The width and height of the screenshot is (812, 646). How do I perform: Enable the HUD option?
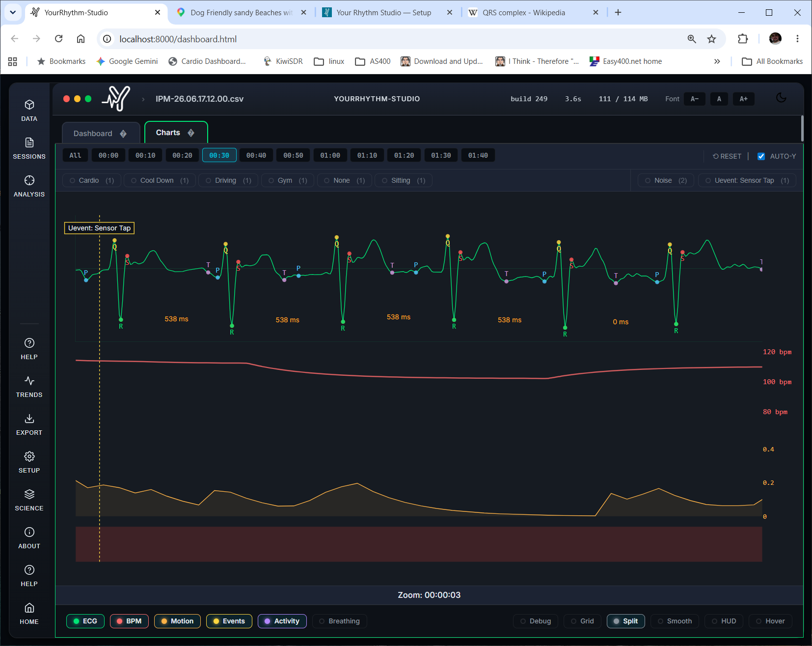click(x=724, y=621)
